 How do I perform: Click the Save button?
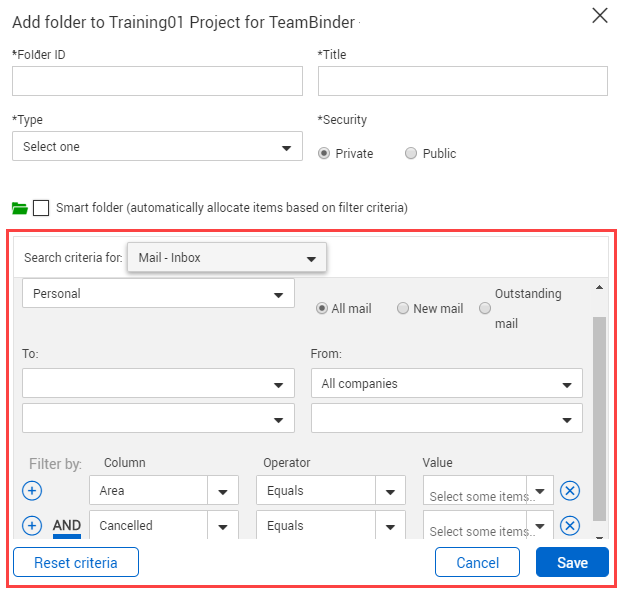572,562
